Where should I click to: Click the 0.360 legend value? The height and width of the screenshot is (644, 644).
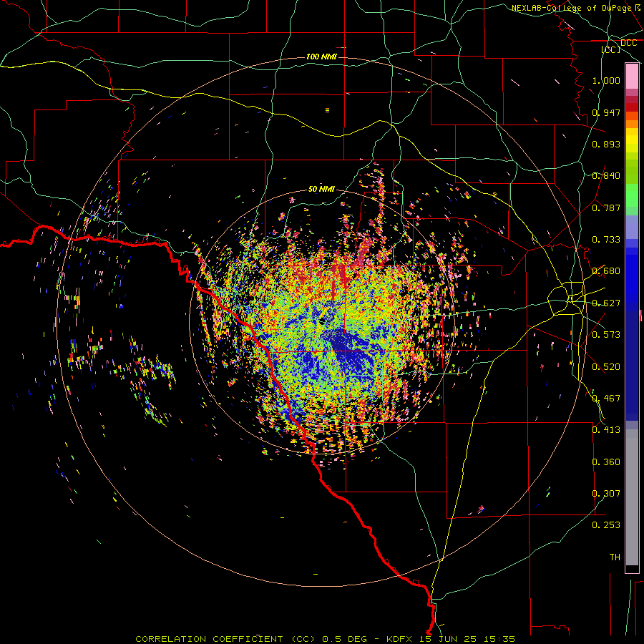click(x=606, y=462)
